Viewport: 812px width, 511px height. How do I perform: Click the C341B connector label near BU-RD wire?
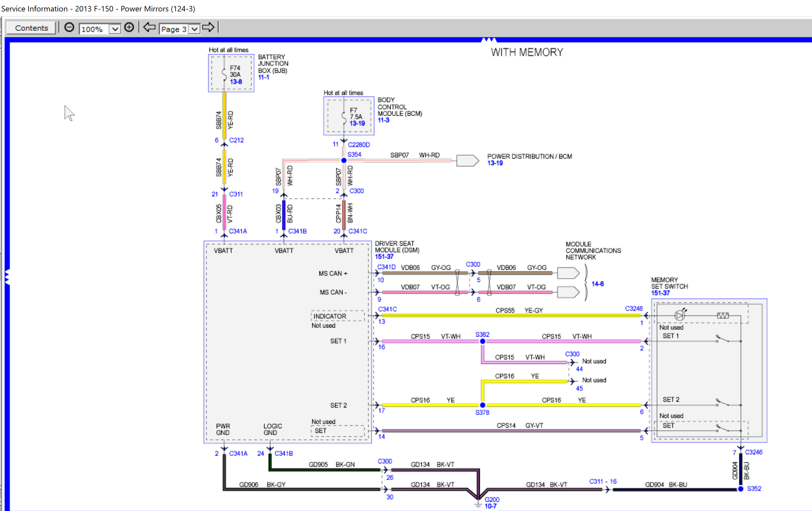point(297,231)
